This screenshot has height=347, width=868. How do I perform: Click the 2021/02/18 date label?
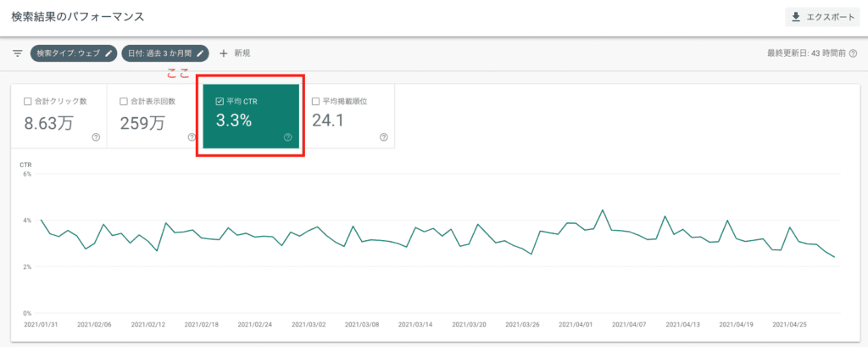click(202, 325)
